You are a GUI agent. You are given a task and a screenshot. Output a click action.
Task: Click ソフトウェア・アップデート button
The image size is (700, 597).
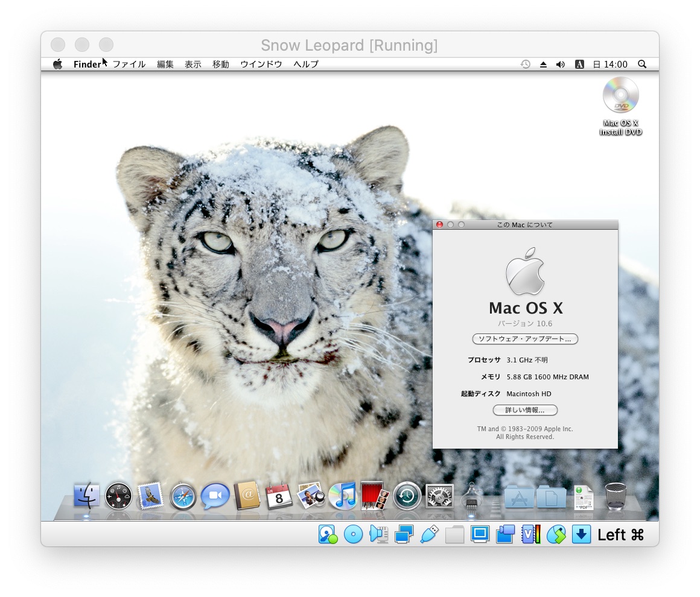(525, 339)
